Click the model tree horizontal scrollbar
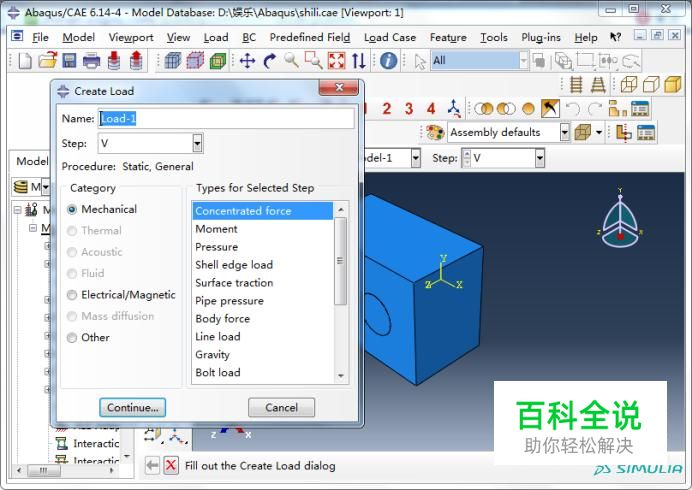Viewport: 692px width, 490px height. (x=43, y=471)
